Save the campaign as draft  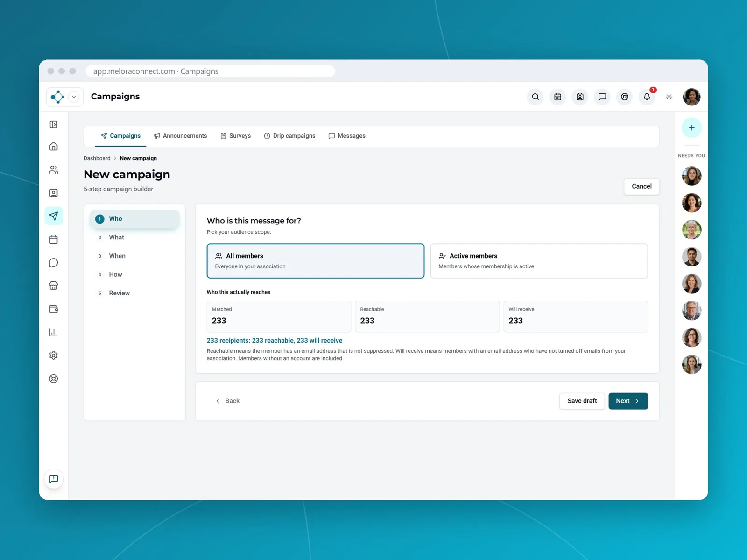tap(582, 401)
